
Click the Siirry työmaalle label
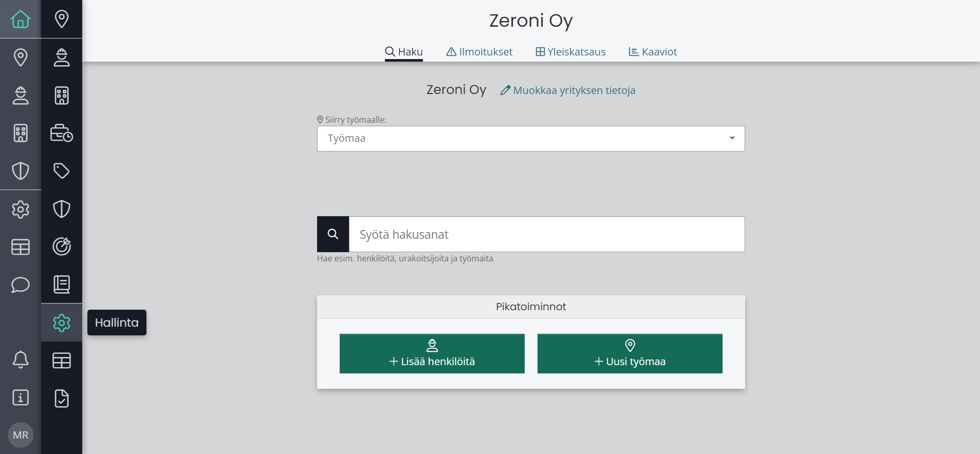[x=352, y=120]
